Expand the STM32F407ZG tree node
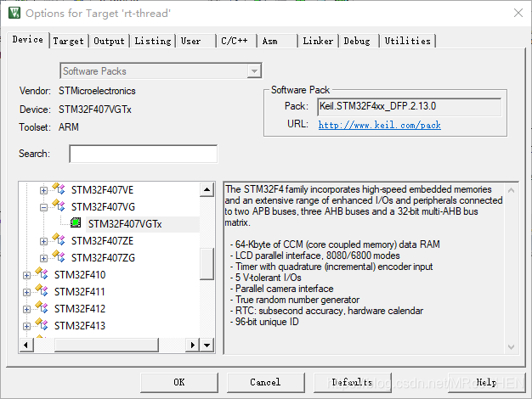The width and height of the screenshot is (532, 399). [x=43, y=258]
